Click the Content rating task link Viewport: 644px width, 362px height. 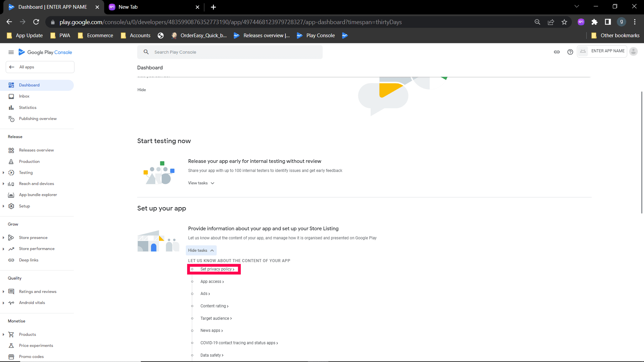(x=214, y=306)
